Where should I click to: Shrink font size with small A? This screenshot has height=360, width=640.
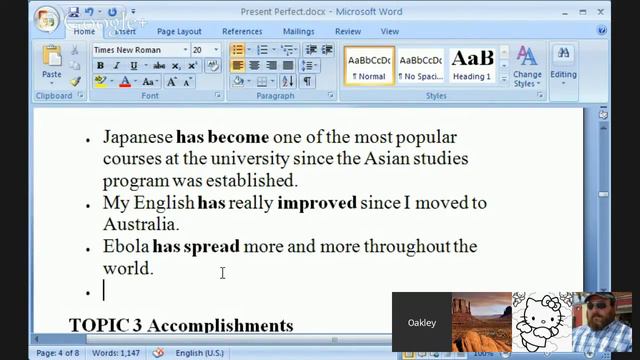click(187, 82)
